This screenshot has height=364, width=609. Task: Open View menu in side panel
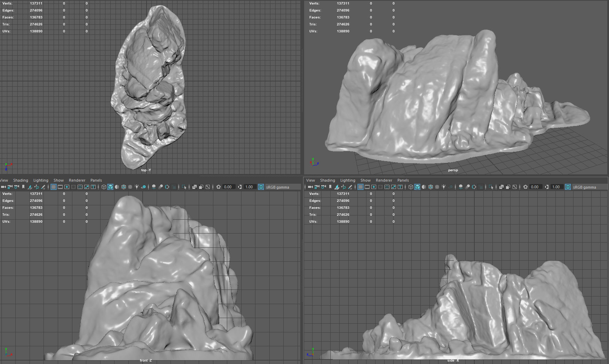coord(310,180)
